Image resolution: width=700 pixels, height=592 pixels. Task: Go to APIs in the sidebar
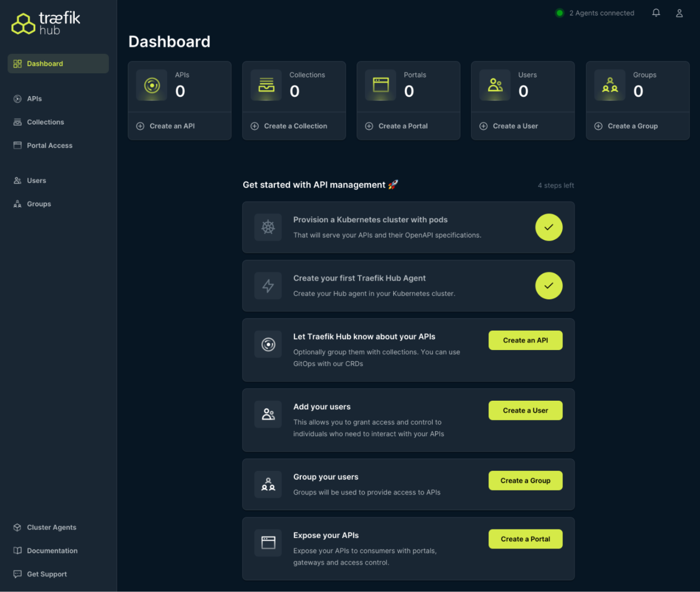tap(58, 99)
